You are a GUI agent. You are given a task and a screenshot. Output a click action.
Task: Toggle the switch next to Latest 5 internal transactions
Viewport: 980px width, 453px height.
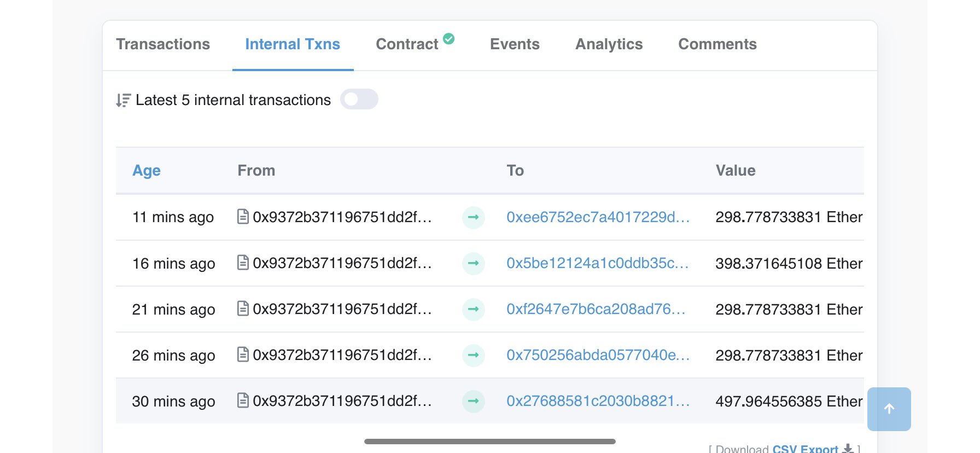pyautogui.click(x=359, y=99)
